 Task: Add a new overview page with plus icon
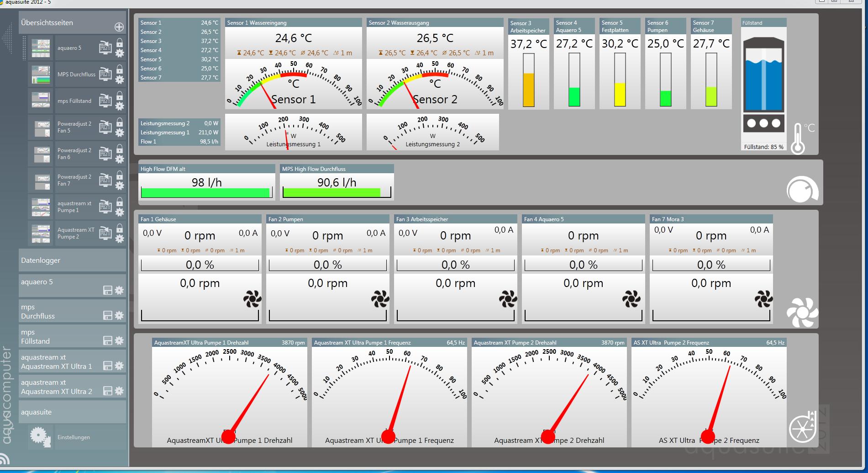point(119,27)
